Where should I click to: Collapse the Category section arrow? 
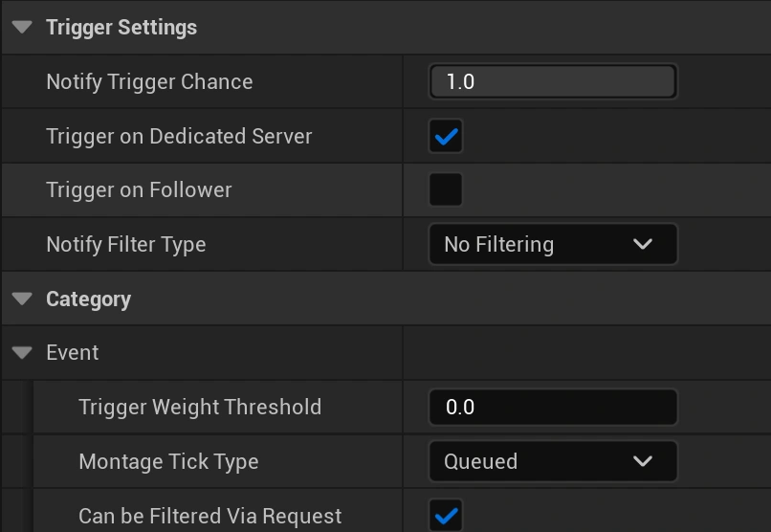pos(22,299)
